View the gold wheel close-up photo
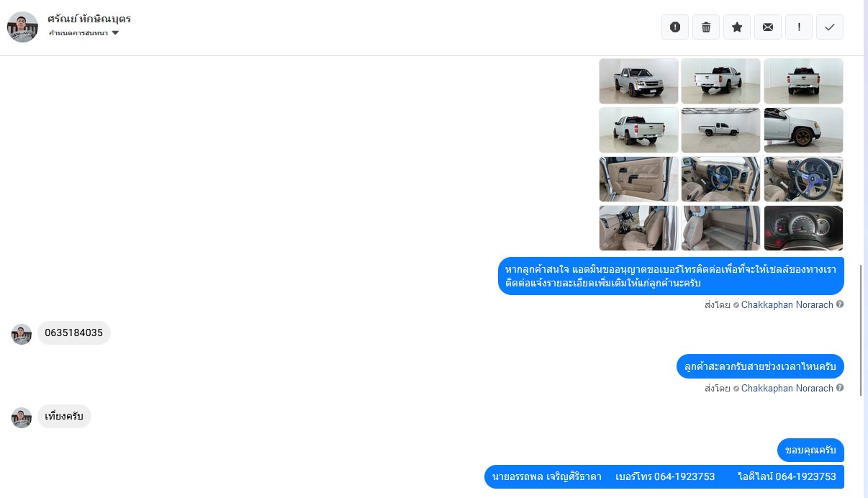Image resolution: width=868 pixels, height=498 pixels. point(803,130)
